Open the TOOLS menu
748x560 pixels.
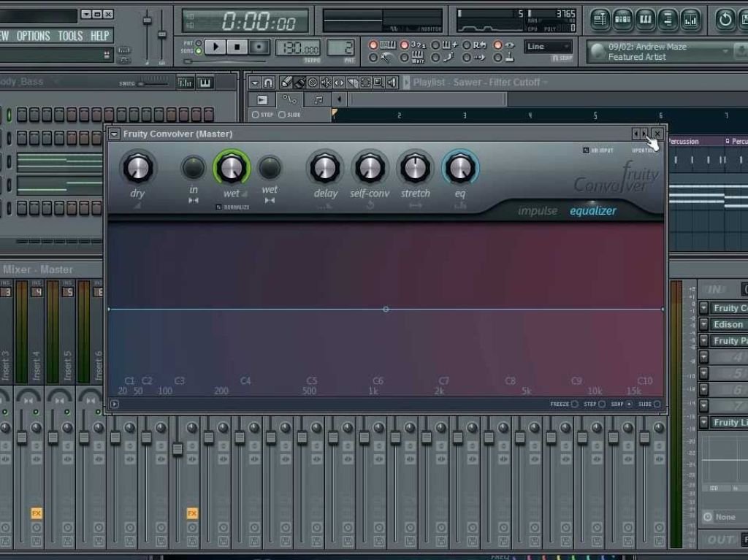70,36
